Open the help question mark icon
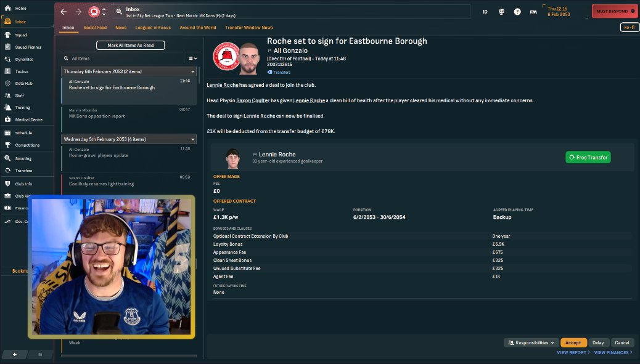 point(517,12)
